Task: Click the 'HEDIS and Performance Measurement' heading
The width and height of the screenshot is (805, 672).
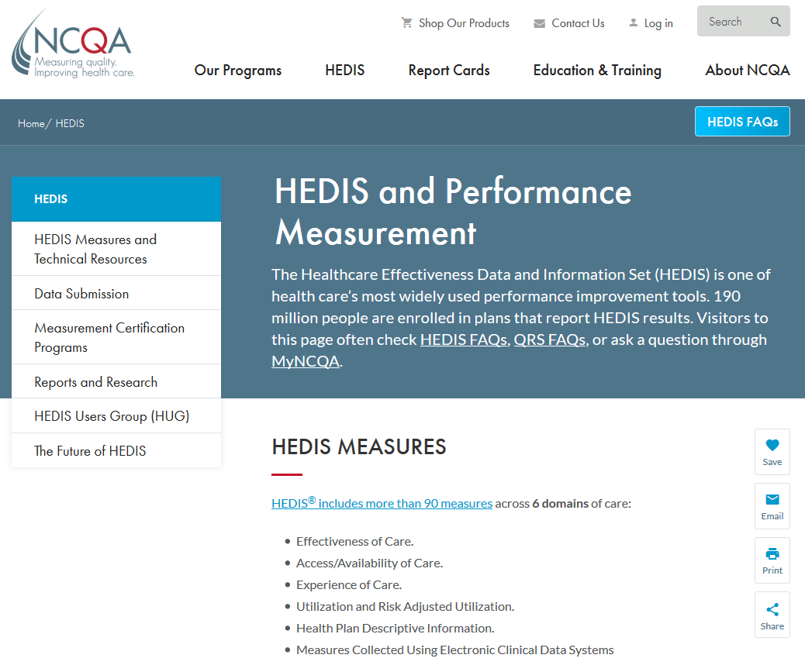Action: point(453,212)
